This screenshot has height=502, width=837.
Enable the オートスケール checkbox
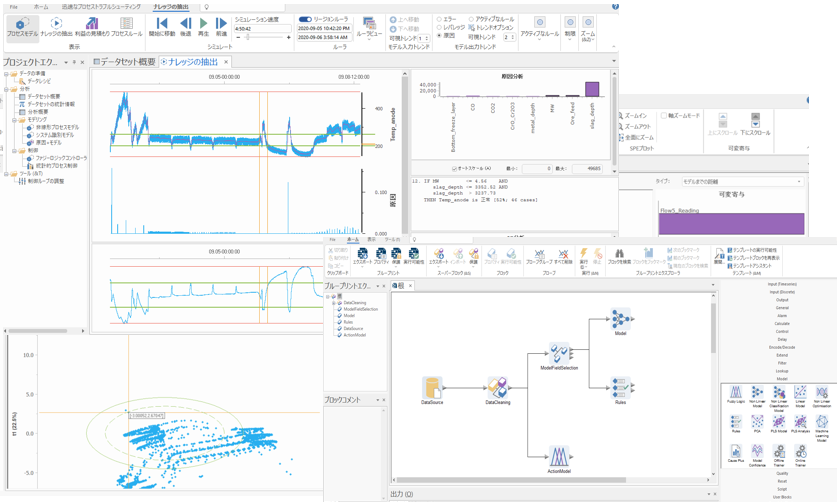pyautogui.click(x=455, y=169)
